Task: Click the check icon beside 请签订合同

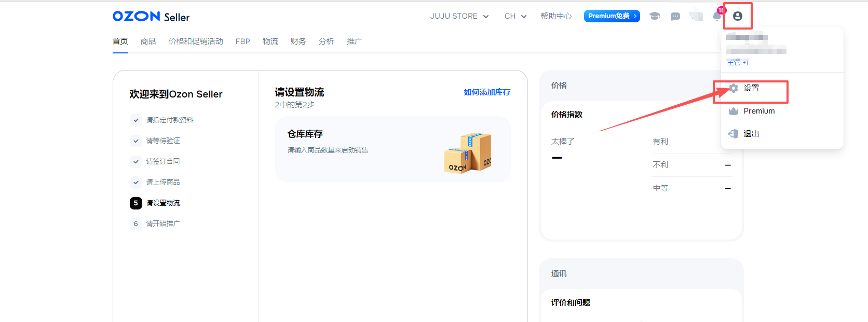Action: [x=135, y=161]
